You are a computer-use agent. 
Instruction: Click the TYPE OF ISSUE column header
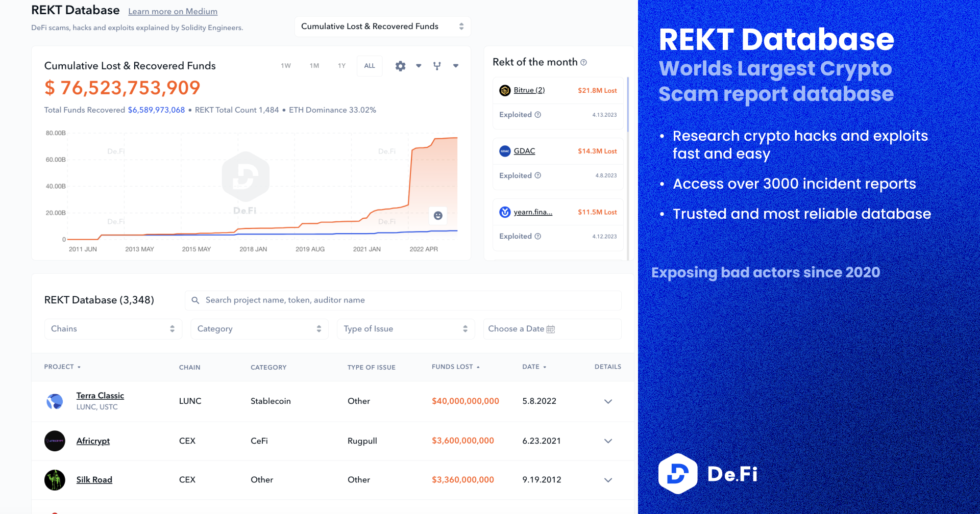[372, 367]
